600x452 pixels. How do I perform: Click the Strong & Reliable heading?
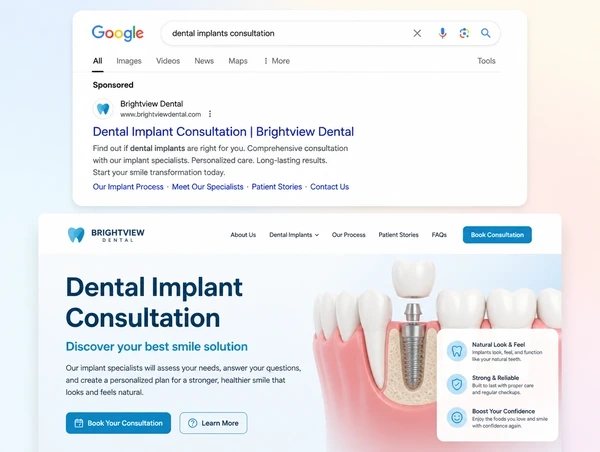click(495, 378)
